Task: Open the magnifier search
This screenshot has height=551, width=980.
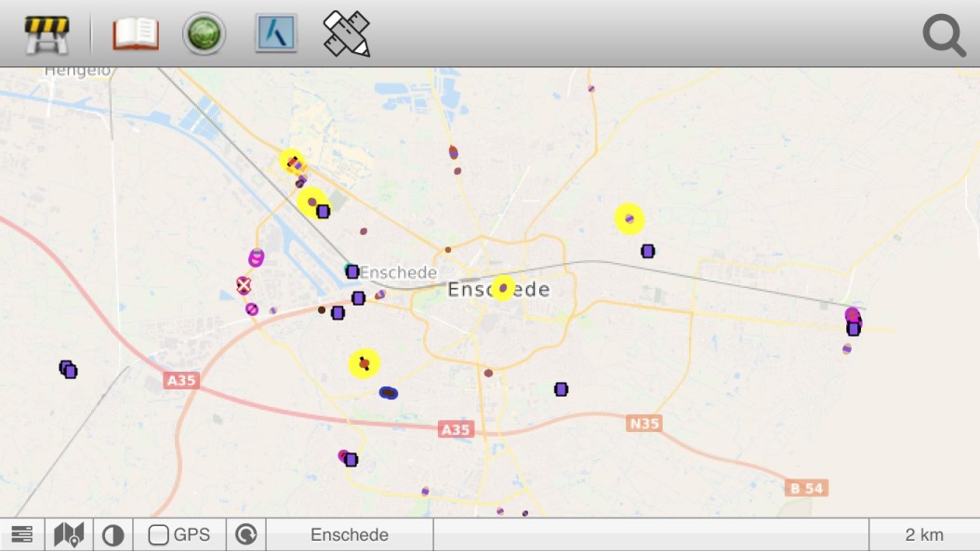Action: [945, 36]
